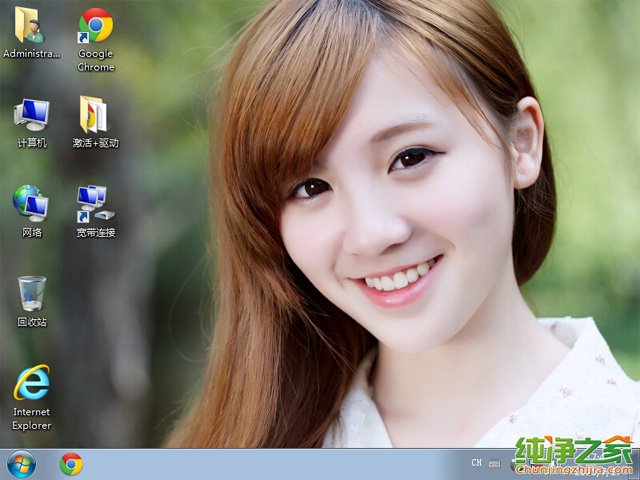Select the 回收站 Recycle Bin icon
640x480 pixels.
[x=31, y=294]
